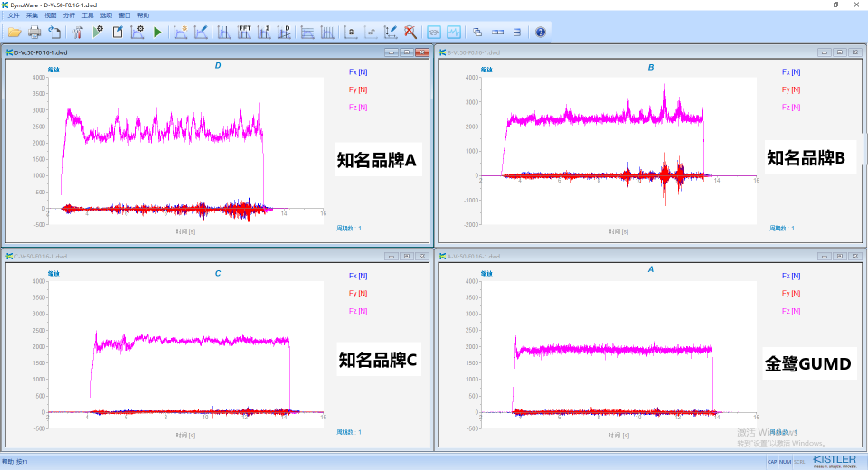Show the numeric 1234 display view

pos(434,33)
